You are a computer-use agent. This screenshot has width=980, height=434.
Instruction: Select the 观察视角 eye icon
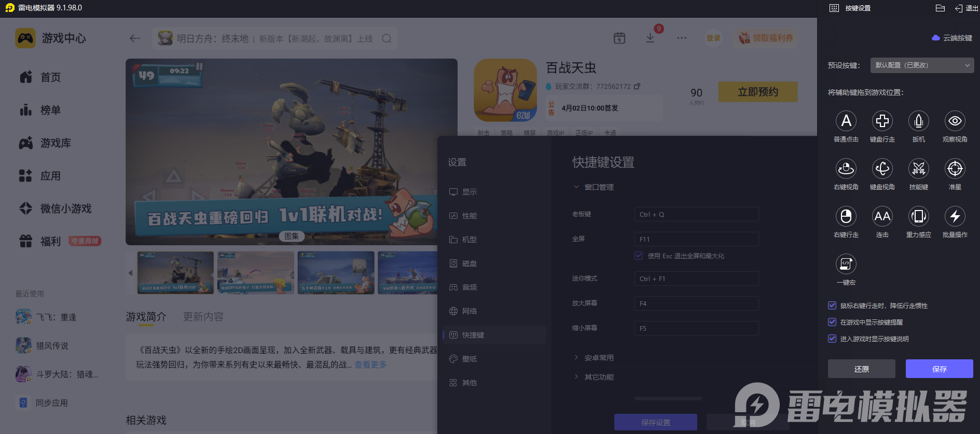[955, 121]
